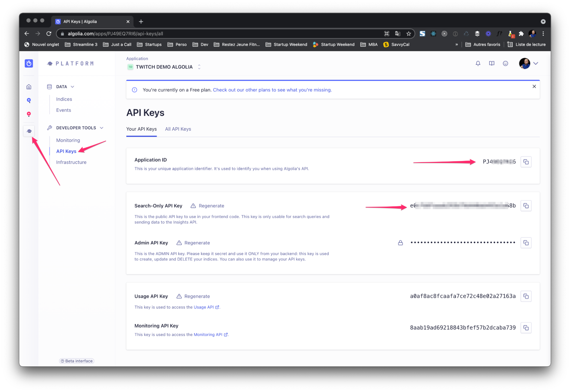Copy the Application ID
This screenshot has height=392, width=570.
(526, 162)
